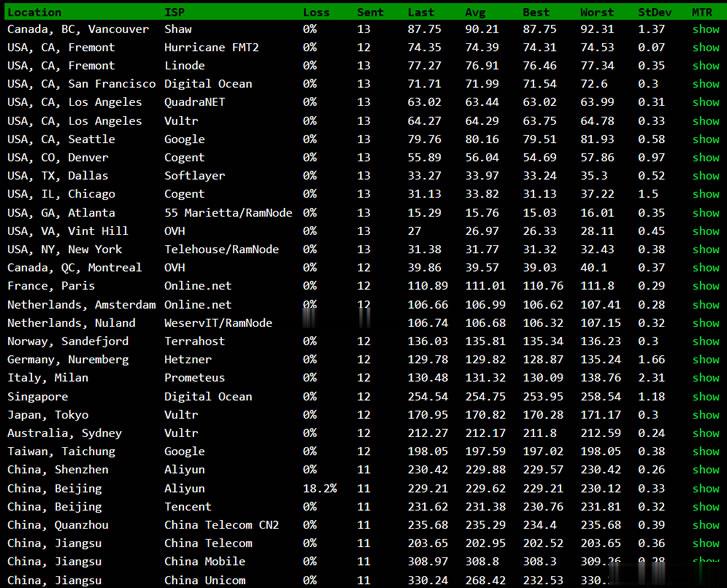
Task: Show MTR for Cogent Denver row
Action: click(x=706, y=158)
